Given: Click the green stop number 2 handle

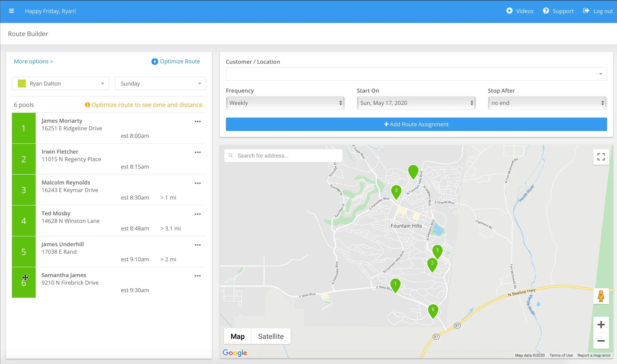Looking at the screenshot, I should [24, 159].
